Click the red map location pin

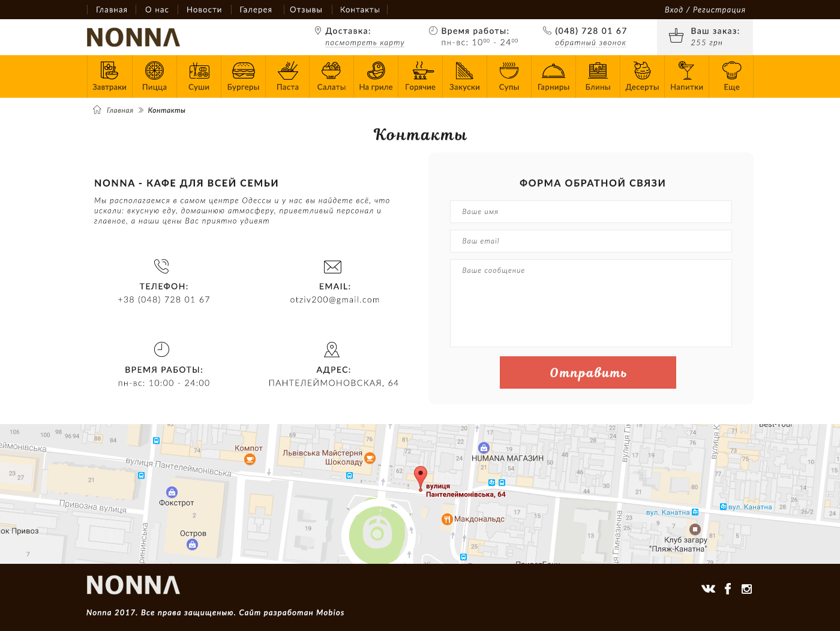point(421,479)
